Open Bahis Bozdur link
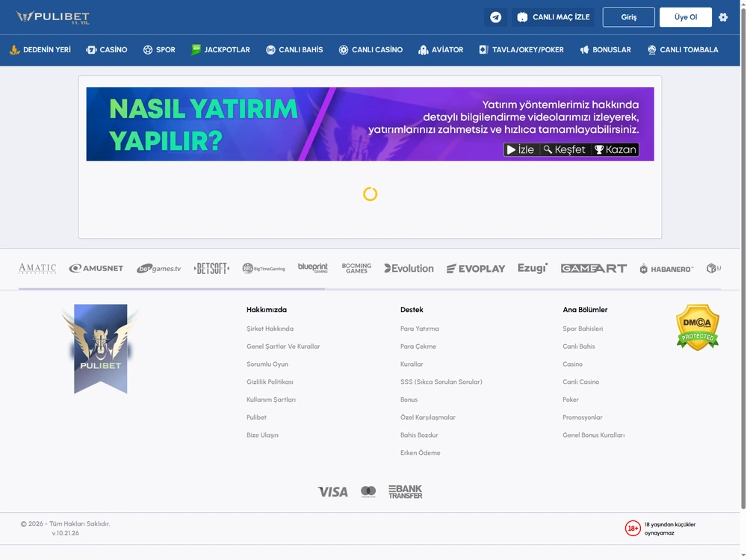The image size is (747, 560). 419,435
